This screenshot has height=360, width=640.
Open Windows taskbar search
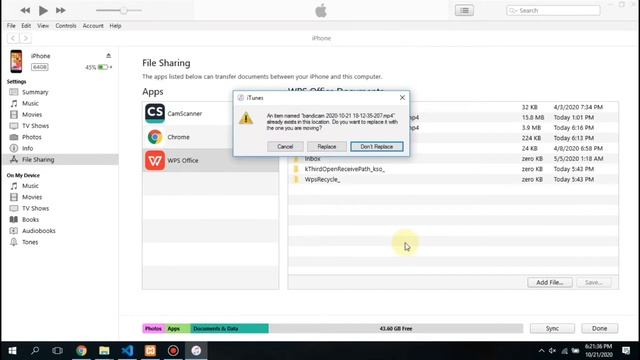[x=35, y=351]
